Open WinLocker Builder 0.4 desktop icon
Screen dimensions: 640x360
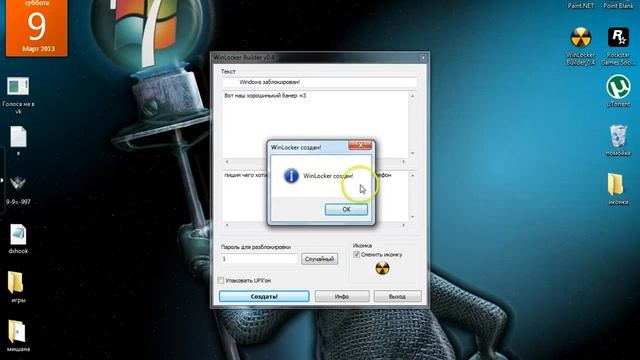point(580,46)
